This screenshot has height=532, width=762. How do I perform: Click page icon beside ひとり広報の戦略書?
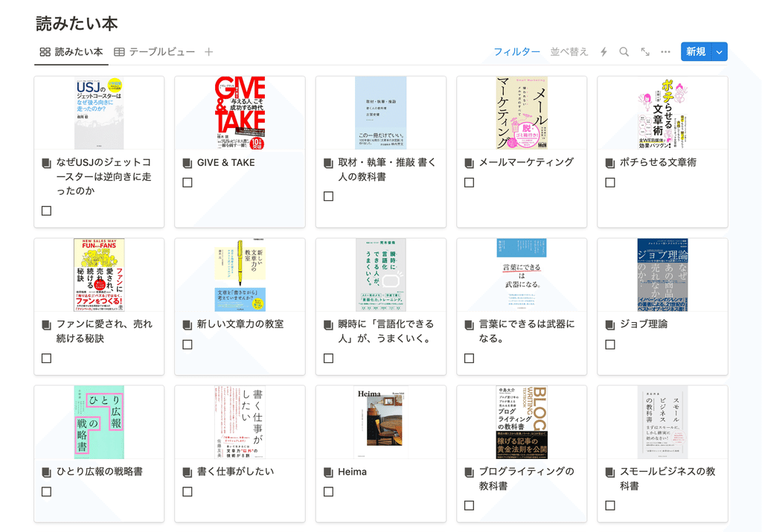point(47,472)
